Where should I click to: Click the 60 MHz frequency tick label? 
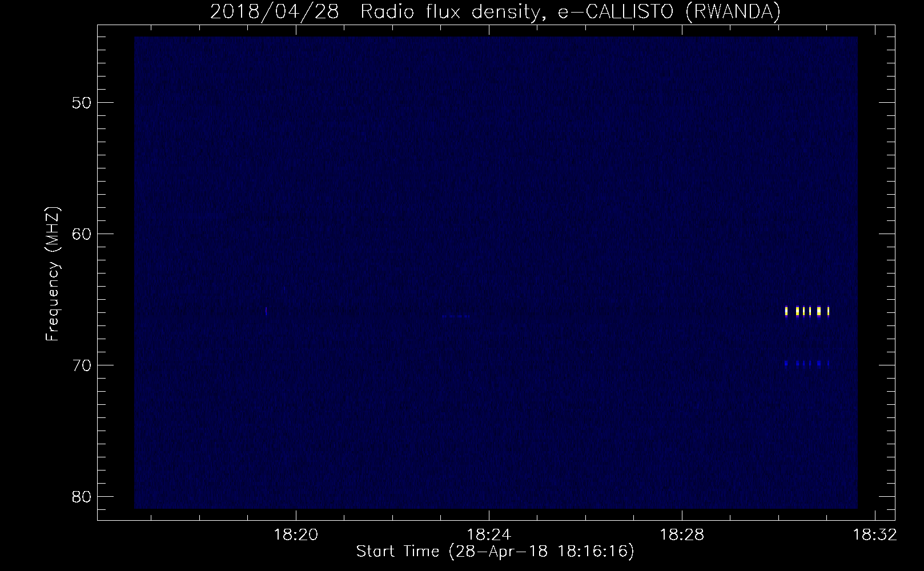tap(82, 234)
